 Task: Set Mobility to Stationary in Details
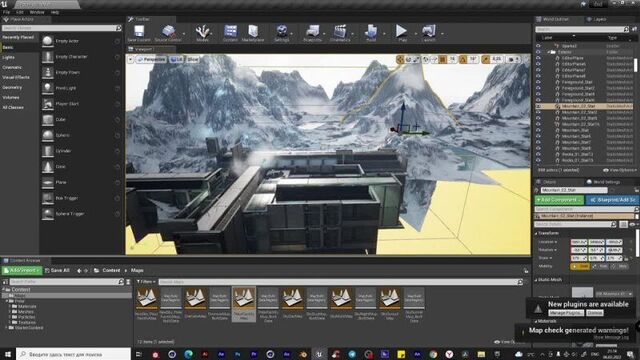click(600, 266)
